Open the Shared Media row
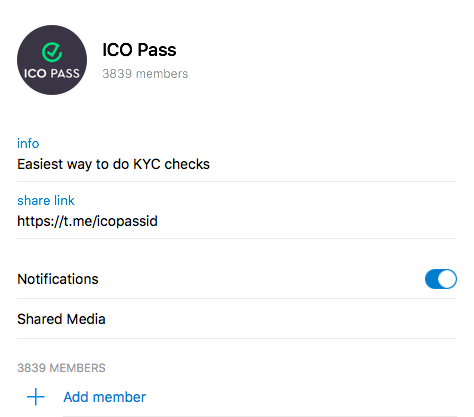Screen dimensions: 474x417 237,319
